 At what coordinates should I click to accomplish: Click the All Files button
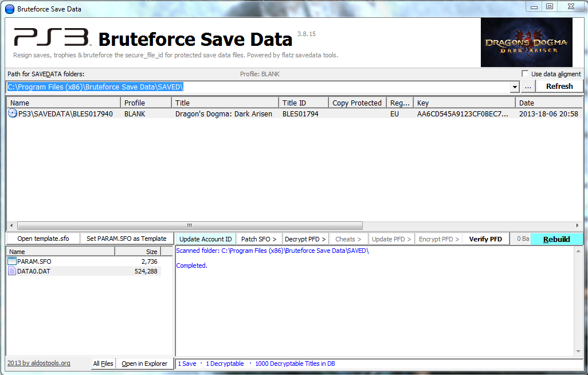[x=103, y=364]
